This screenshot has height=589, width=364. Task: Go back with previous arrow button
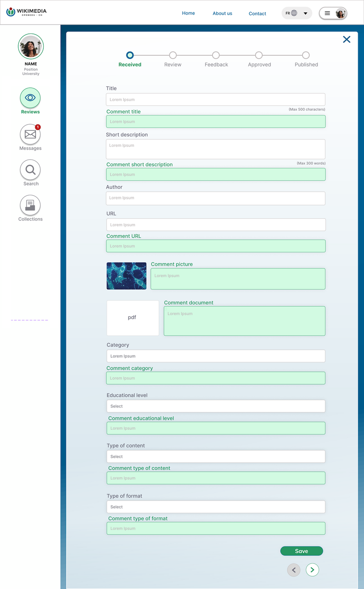pos(294,570)
